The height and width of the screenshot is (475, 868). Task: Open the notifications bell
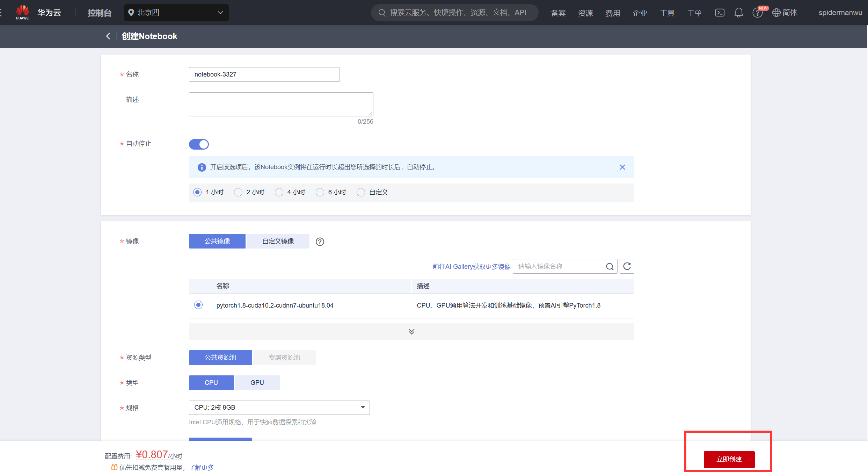click(738, 13)
